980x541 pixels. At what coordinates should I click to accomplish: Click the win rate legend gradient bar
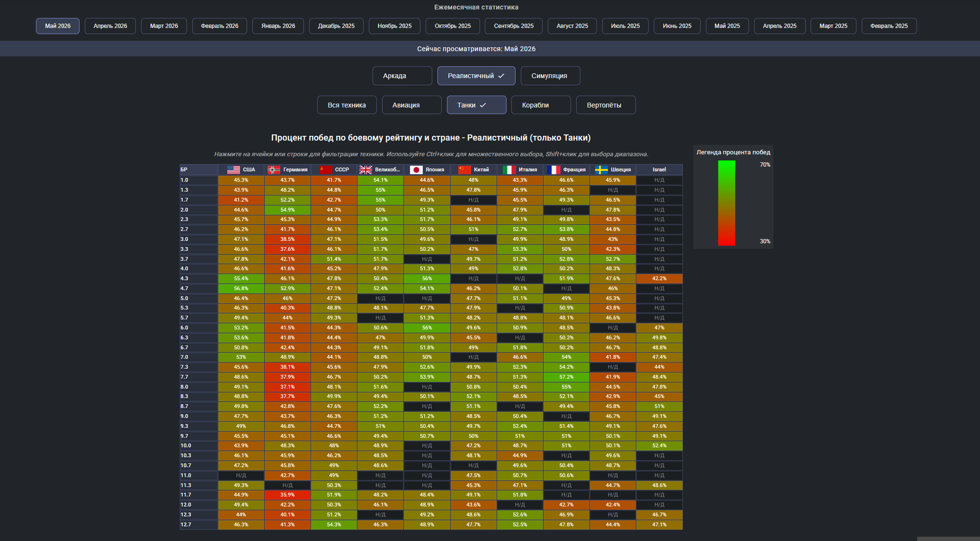[x=726, y=203]
